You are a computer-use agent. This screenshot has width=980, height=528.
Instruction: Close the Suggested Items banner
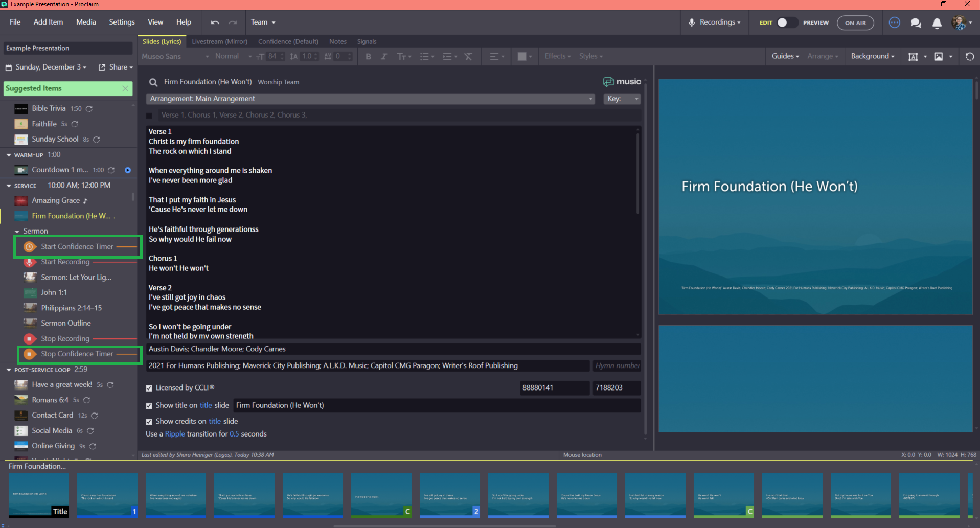[125, 88]
